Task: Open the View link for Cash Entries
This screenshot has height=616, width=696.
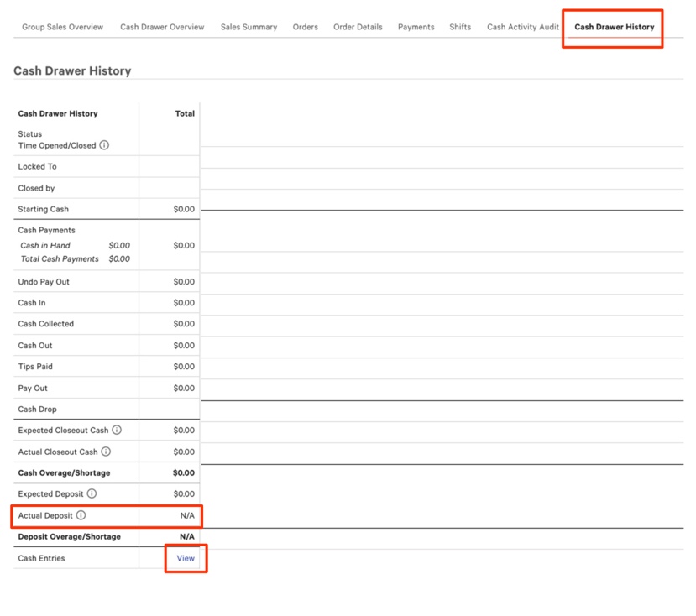Action: click(185, 558)
